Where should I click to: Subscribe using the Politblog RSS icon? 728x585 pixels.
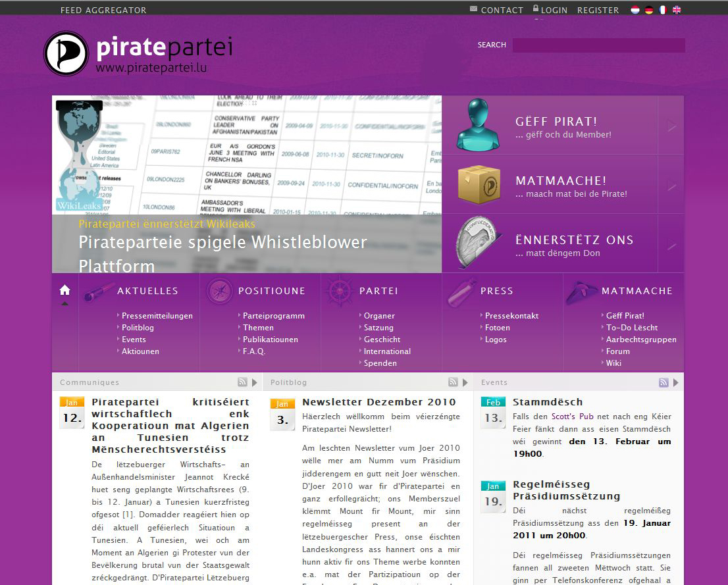pyautogui.click(x=453, y=382)
